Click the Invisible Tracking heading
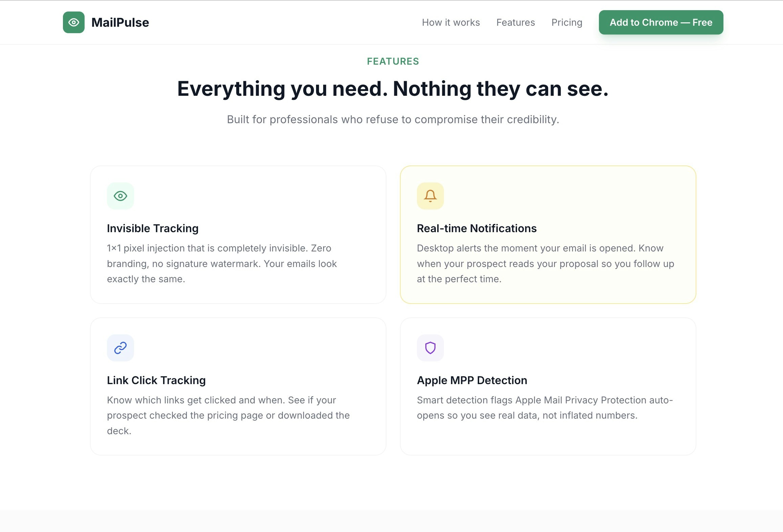Image resolution: width=783 pixels, height=532 pixels. (153, 228)
